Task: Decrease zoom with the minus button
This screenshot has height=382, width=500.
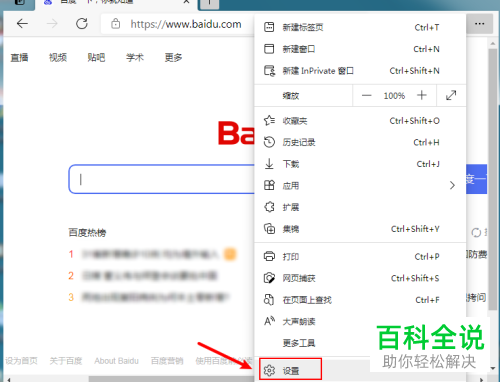Action: 367,96
